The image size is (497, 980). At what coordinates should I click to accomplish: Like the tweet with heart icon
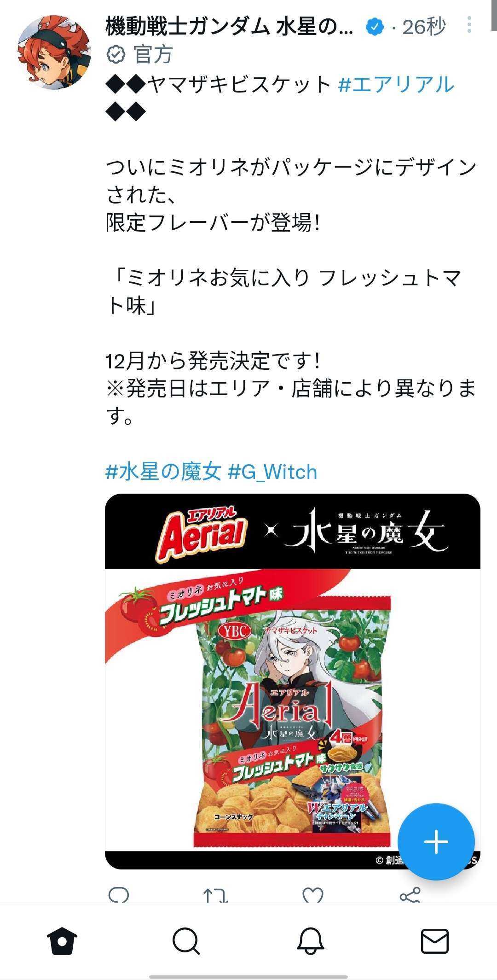(313, 895)
